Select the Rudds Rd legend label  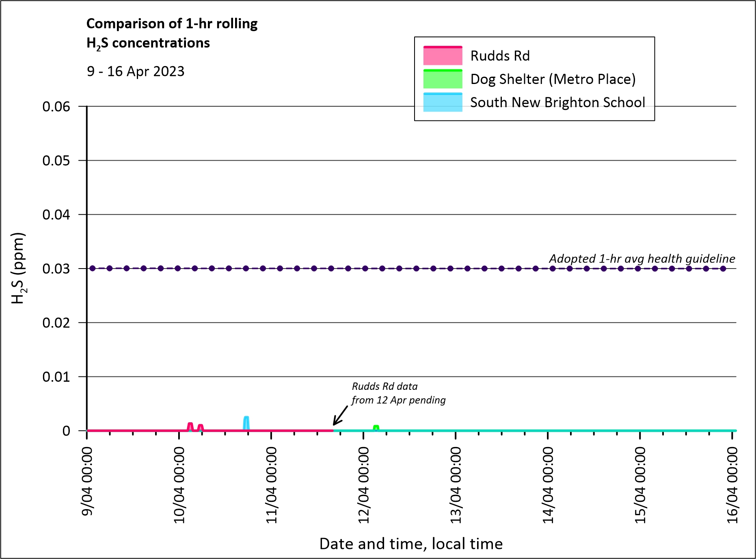500,56
